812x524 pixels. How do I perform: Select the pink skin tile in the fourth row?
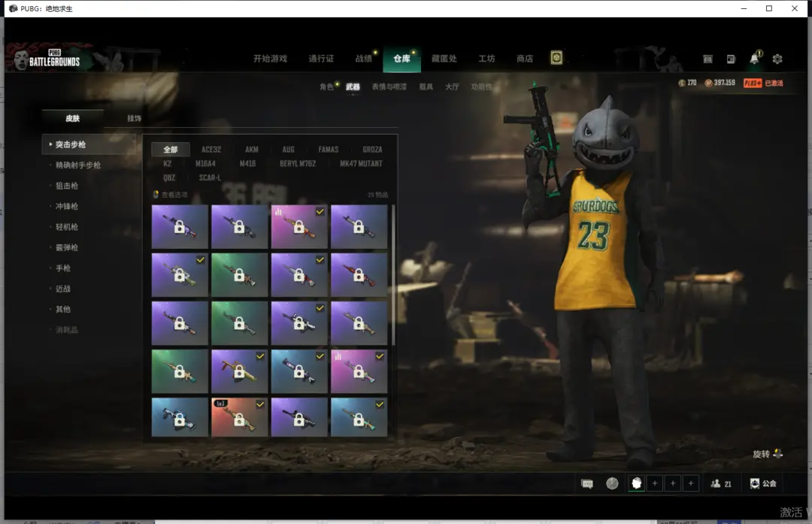click(359, 371)
